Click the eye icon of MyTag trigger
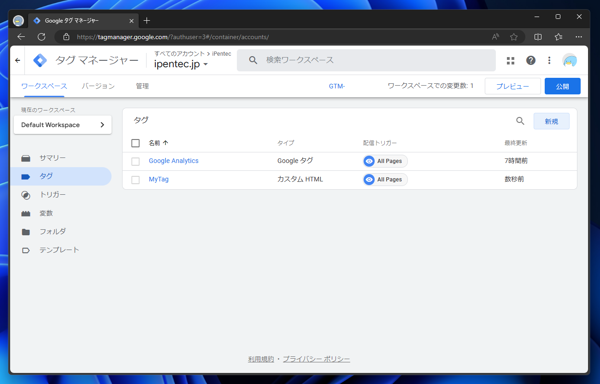This screenshot has width=600, height=384. coord(369,179)
